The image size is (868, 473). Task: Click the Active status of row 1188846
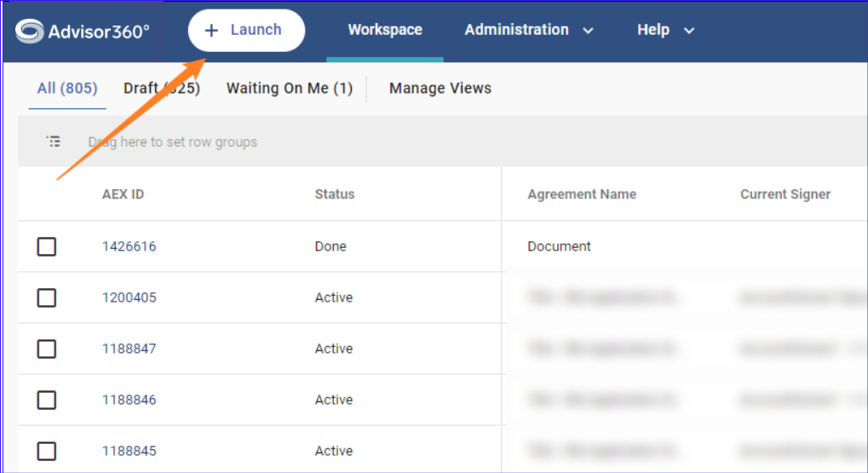[334, 400]
